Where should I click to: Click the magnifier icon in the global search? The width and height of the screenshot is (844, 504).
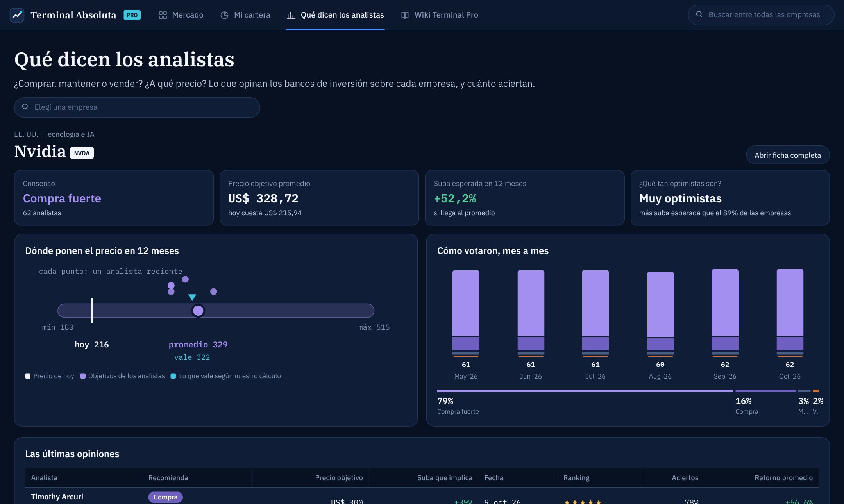[699, 14]
